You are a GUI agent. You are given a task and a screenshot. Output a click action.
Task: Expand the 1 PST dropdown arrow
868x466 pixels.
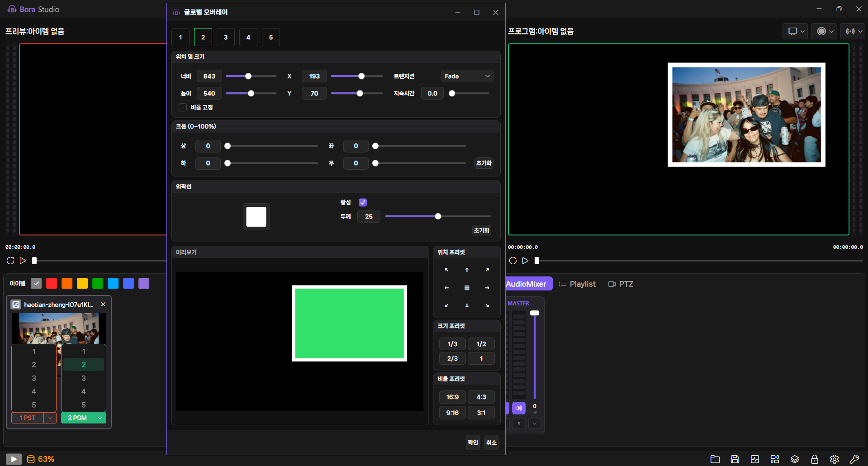(50, 418)
